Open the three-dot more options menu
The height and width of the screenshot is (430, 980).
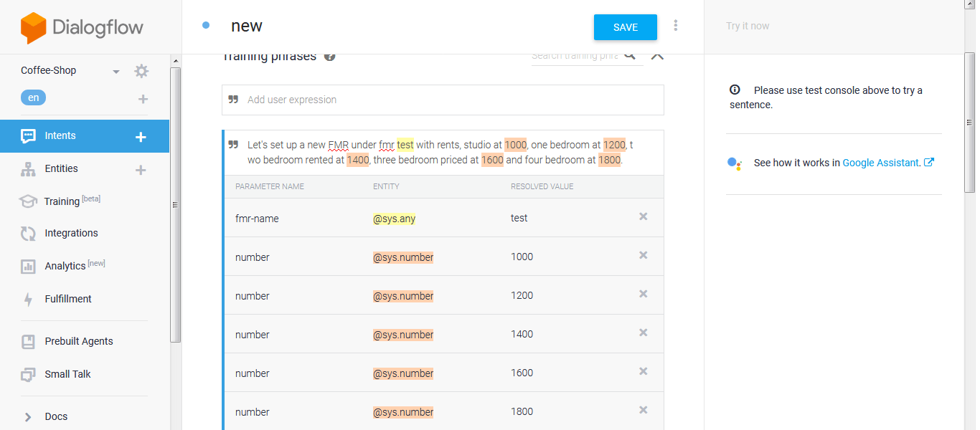click(676, 26)
